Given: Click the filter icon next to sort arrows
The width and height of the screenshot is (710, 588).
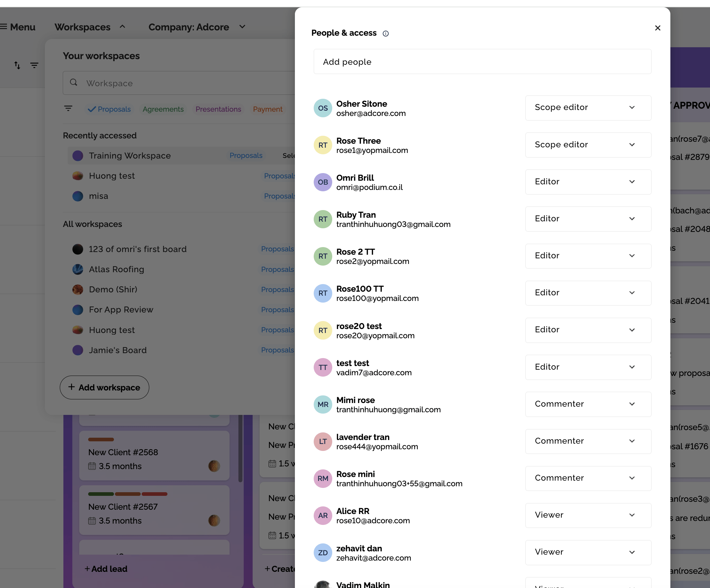Looking at the screenshot, I should click(x=34, y=65).
